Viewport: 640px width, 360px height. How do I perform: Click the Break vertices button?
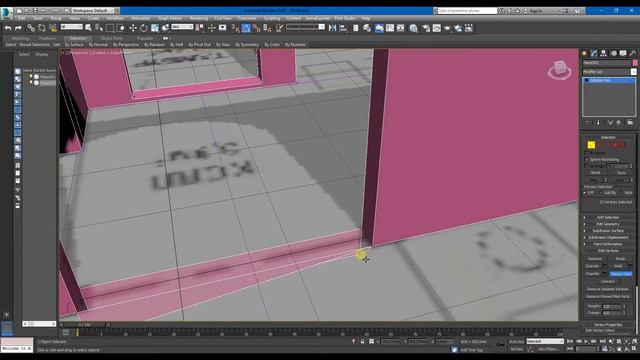pyautogui.click(x=620, y=259)
